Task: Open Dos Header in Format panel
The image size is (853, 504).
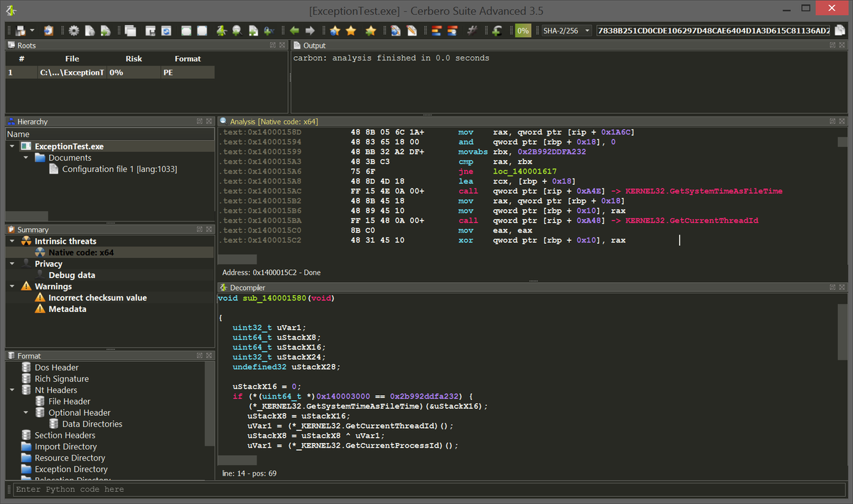Action: [x=57, y=368]
